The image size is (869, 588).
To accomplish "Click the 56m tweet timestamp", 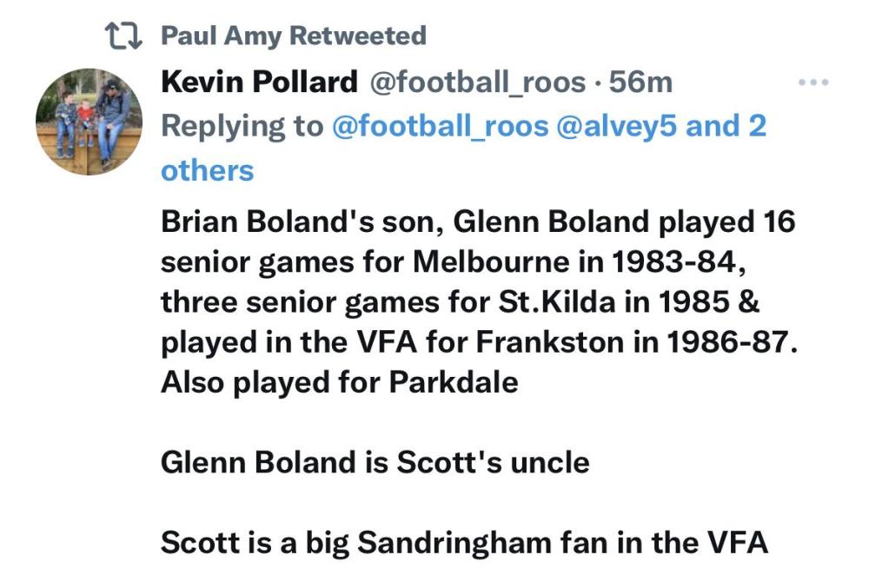I will 641,83.
